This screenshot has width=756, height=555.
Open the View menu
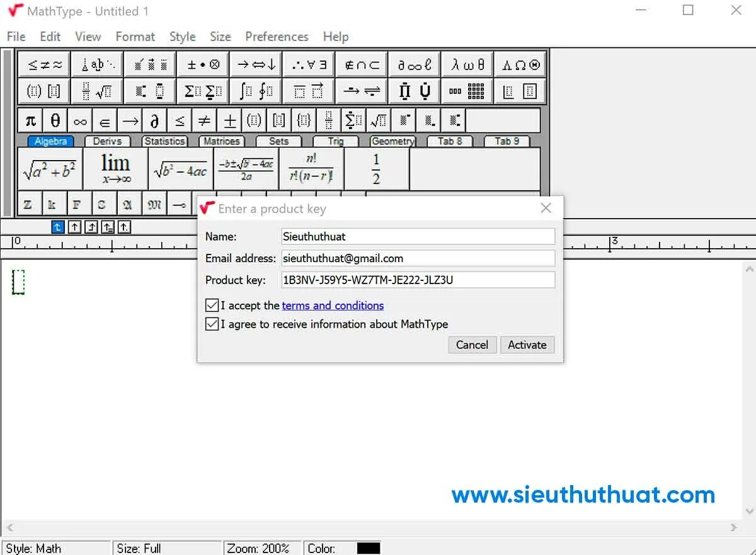point(88,37)
